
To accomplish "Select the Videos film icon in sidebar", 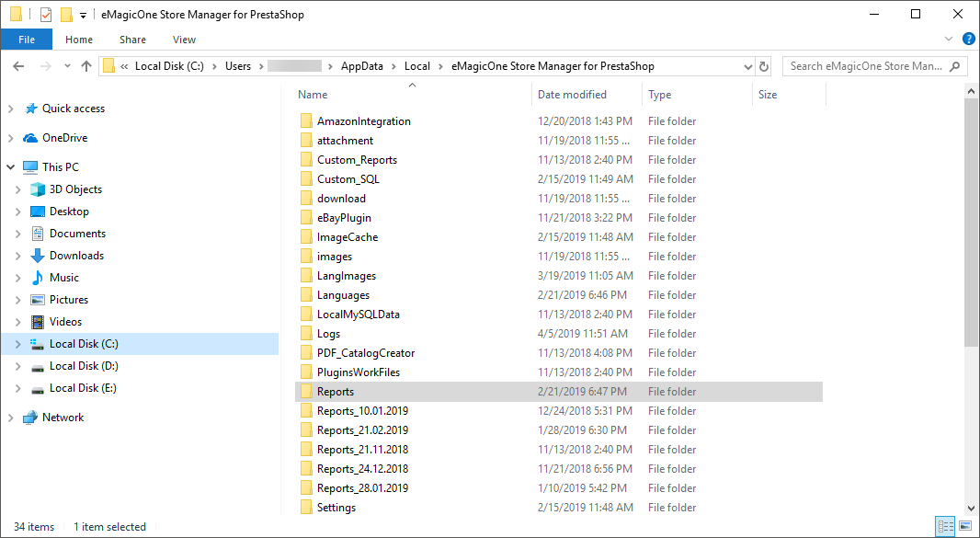I will point(38,322).
